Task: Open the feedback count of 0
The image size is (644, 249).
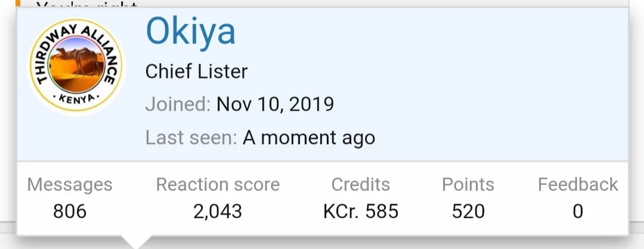Action: (578, 211)
